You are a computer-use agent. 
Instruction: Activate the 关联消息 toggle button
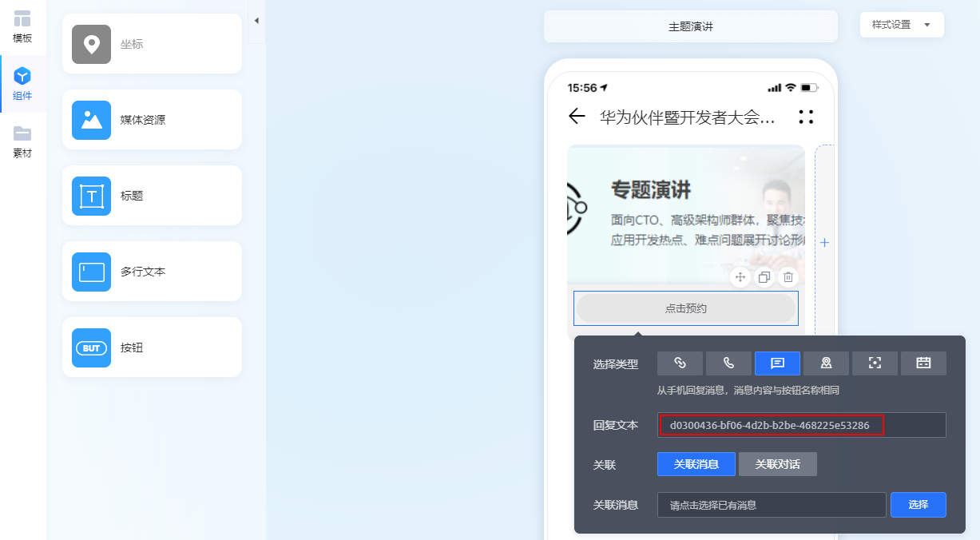[x=696, y=464]
